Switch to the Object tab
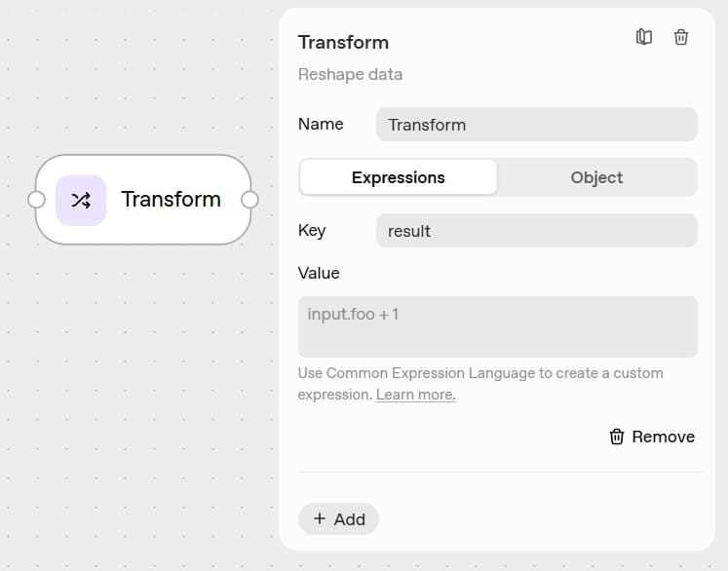This screenshot has width=728, height=571. (596, 177)
